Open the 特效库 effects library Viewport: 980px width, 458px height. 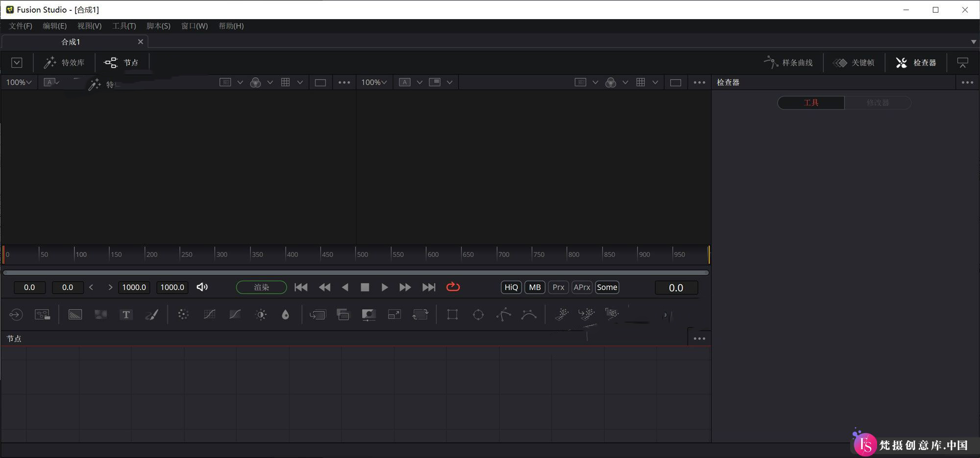point(64,63)
